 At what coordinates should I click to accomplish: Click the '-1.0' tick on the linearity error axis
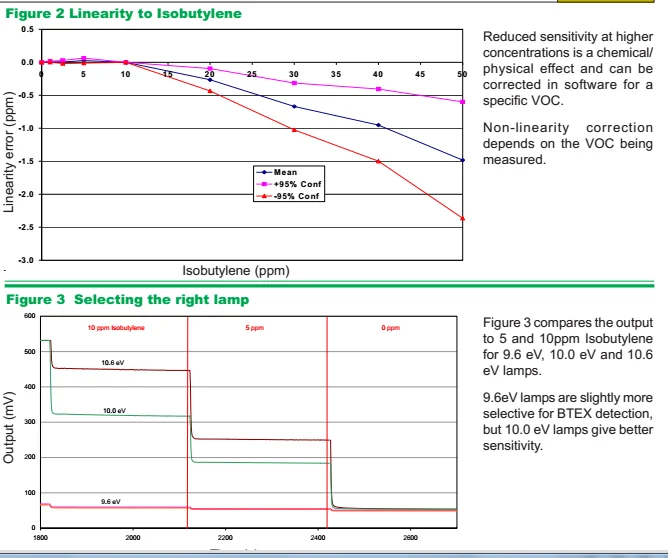click(x=26, y=128)
